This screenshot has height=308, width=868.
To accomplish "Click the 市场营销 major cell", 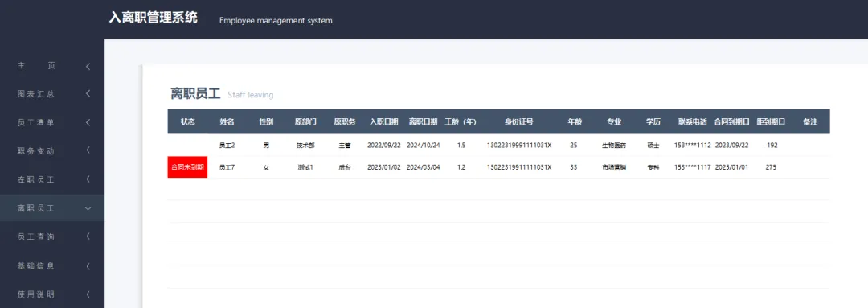I will (x=614, y=167).
